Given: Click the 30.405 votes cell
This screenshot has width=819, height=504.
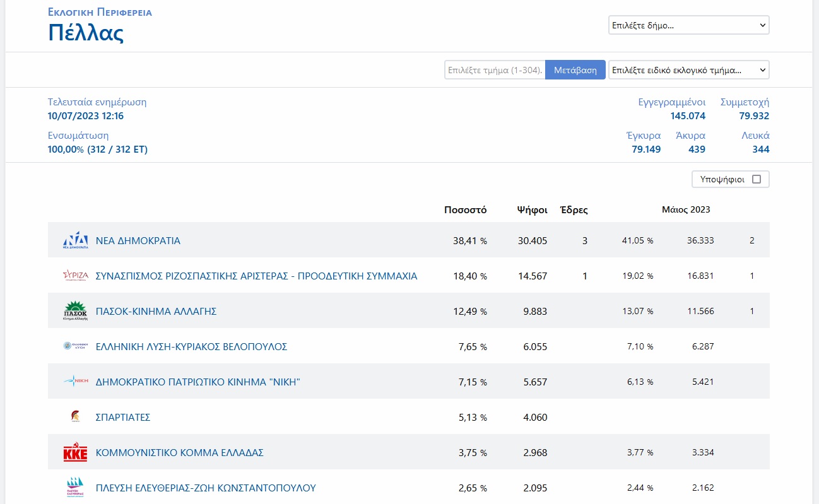Looking at the screenshot, I should (533, 241).
